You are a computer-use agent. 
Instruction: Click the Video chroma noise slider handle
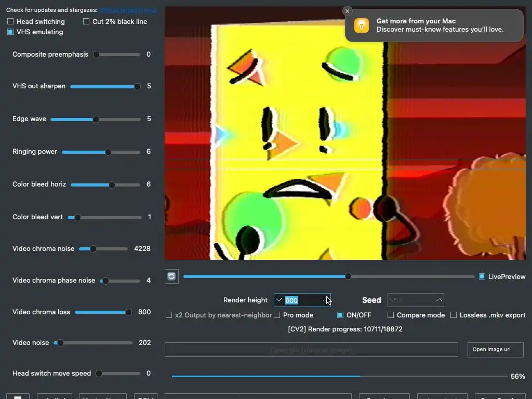[x=93, y=249]
